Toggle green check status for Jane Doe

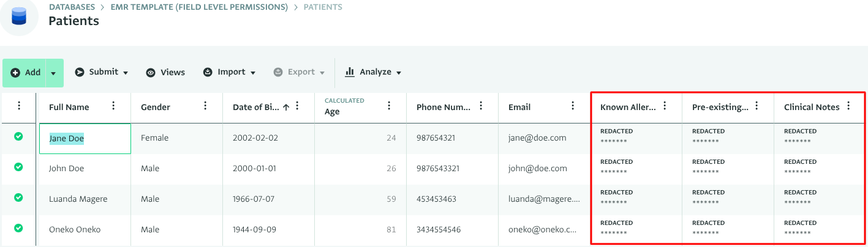[18, 137]
